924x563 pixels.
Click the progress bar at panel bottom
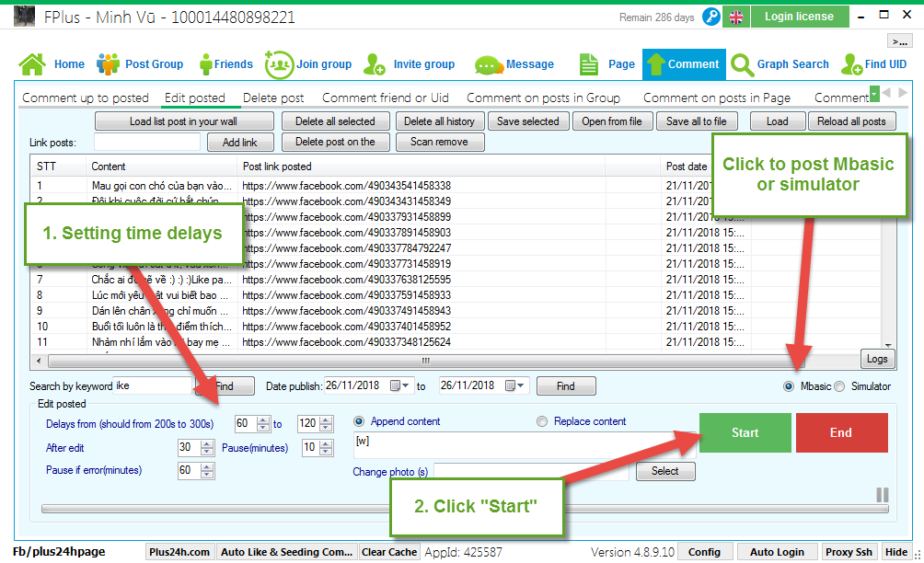(x=465, y=509)
